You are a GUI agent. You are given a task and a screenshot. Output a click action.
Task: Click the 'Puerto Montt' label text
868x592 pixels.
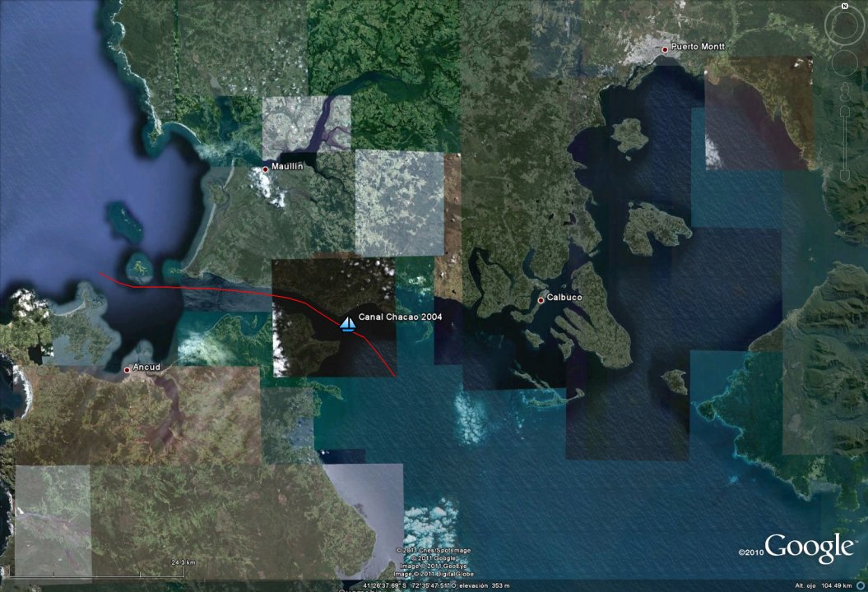pyautogui.click(x=698, y=47)
